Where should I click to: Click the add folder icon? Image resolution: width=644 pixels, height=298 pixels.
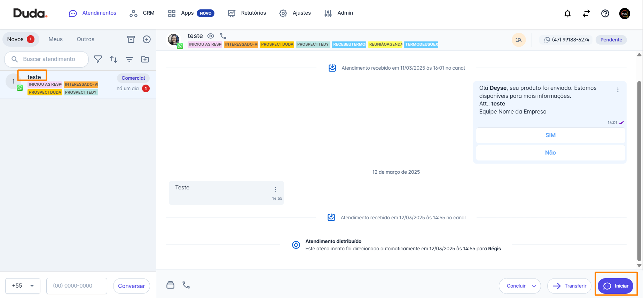145,60
